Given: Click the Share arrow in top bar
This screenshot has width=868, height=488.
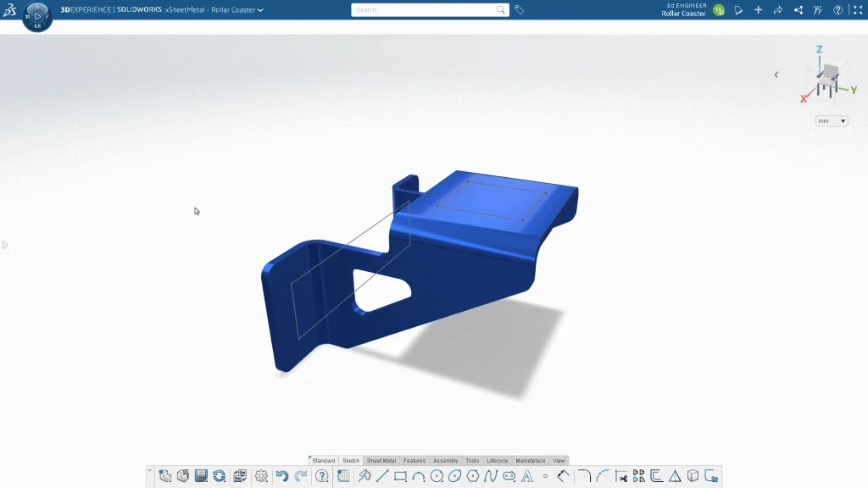Looking at the screenshot, I should pos(777,10).
